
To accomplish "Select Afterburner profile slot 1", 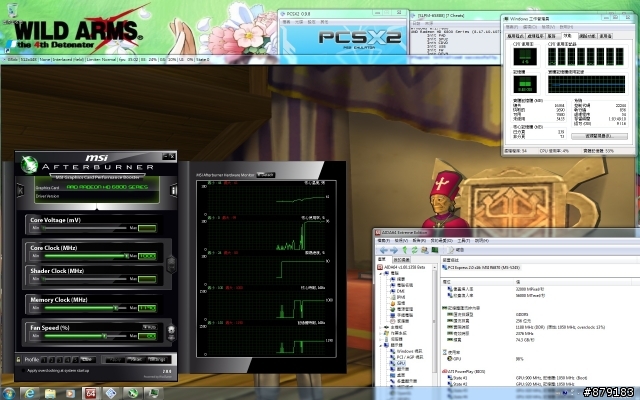I will 44,360.
